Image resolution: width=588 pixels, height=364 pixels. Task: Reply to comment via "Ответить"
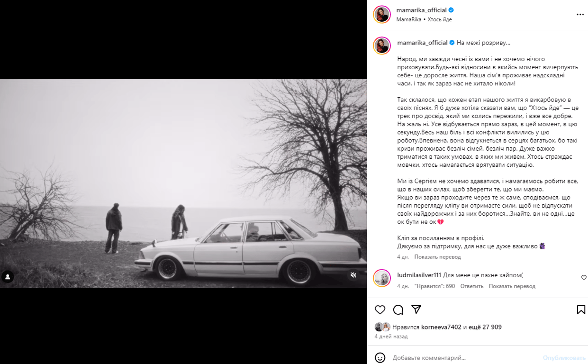click(x=472, y=286)
